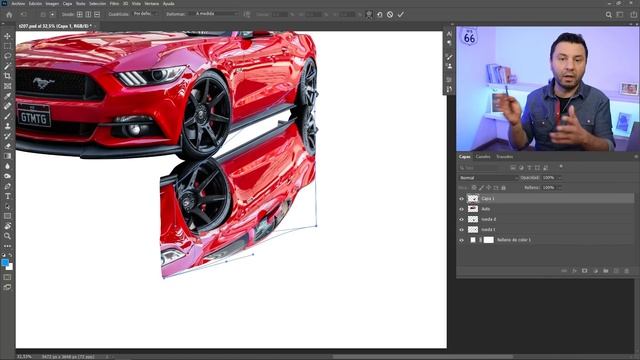
Task: Cancel the transform with the circle-slash icon
Action: tap(390, 14)
